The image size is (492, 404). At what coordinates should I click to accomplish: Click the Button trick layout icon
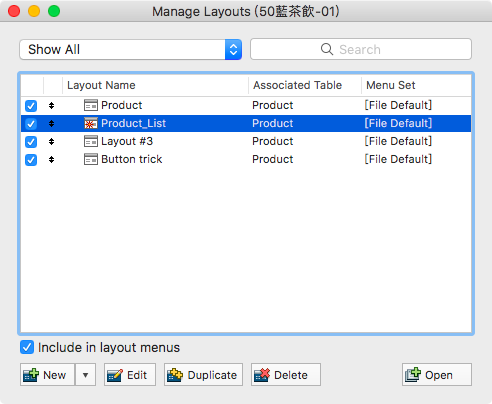[x=91, y=159]
